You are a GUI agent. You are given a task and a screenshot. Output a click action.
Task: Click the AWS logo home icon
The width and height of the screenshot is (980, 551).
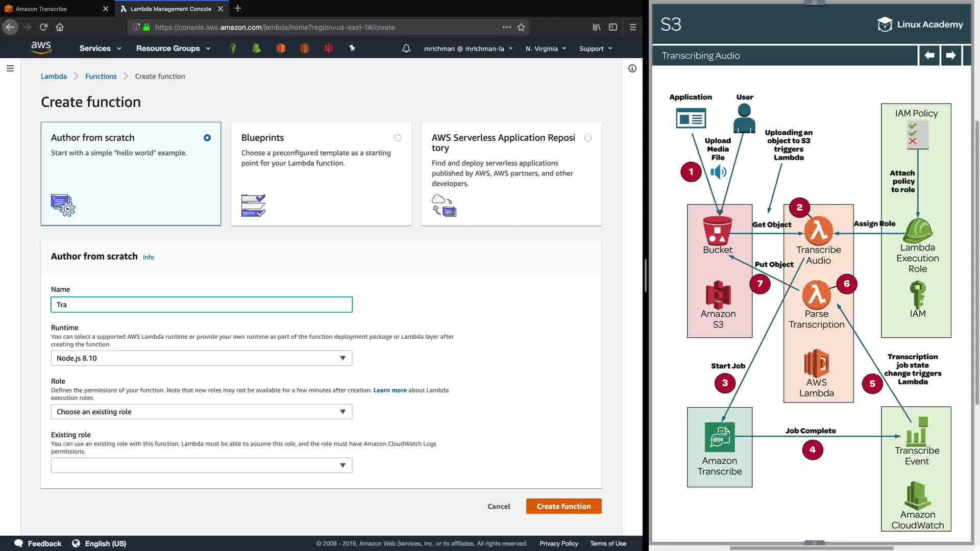(41, 48)
